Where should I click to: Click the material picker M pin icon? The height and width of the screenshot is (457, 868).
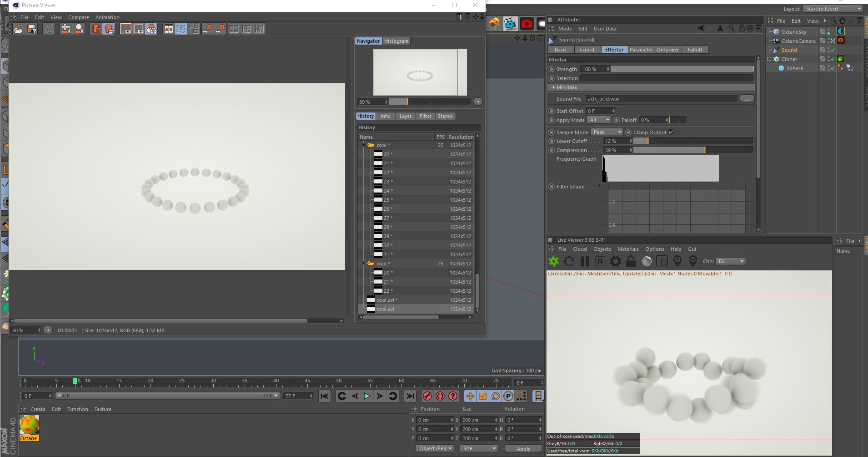693,261
